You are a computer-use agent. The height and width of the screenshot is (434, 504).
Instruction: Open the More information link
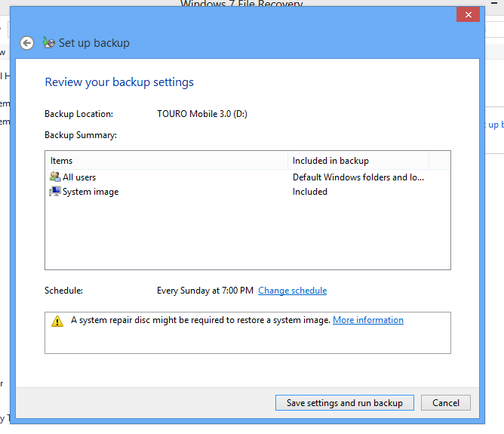coord(367,320)
